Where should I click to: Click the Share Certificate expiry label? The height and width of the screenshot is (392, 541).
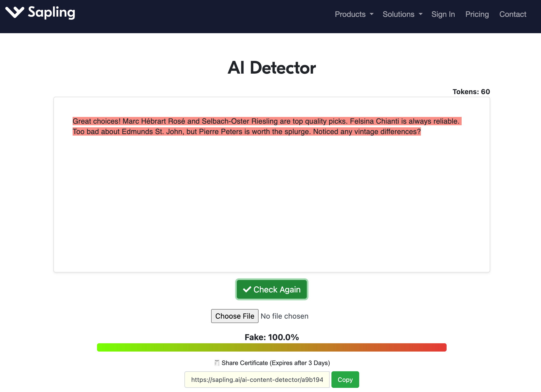pos(276,363)
